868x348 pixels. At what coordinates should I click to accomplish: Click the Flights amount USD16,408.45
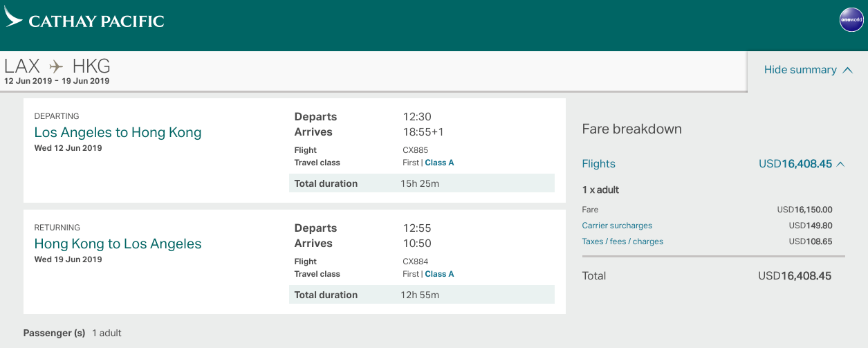tap(795, 164)
